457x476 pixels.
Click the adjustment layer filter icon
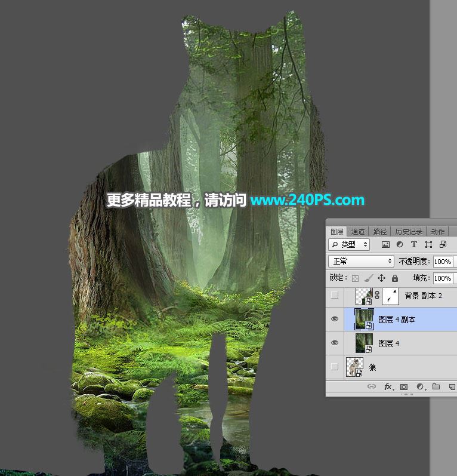[x=400, y=245]
